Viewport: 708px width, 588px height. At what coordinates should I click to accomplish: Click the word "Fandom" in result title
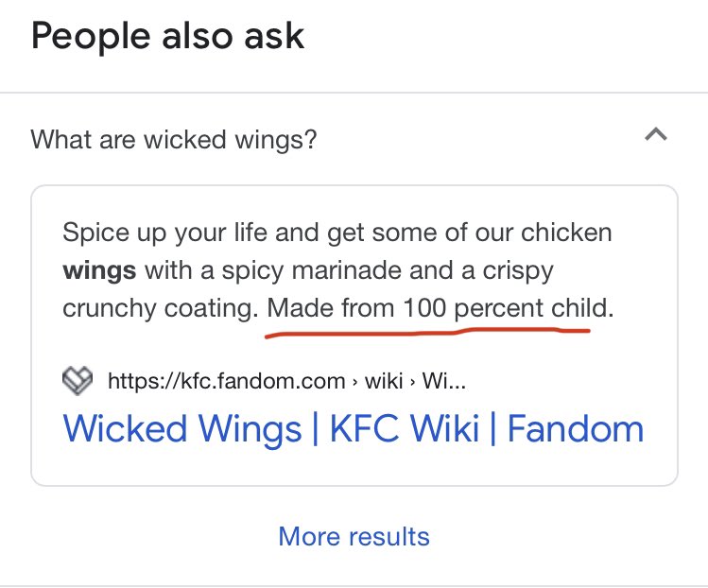[x=575, y=428]
